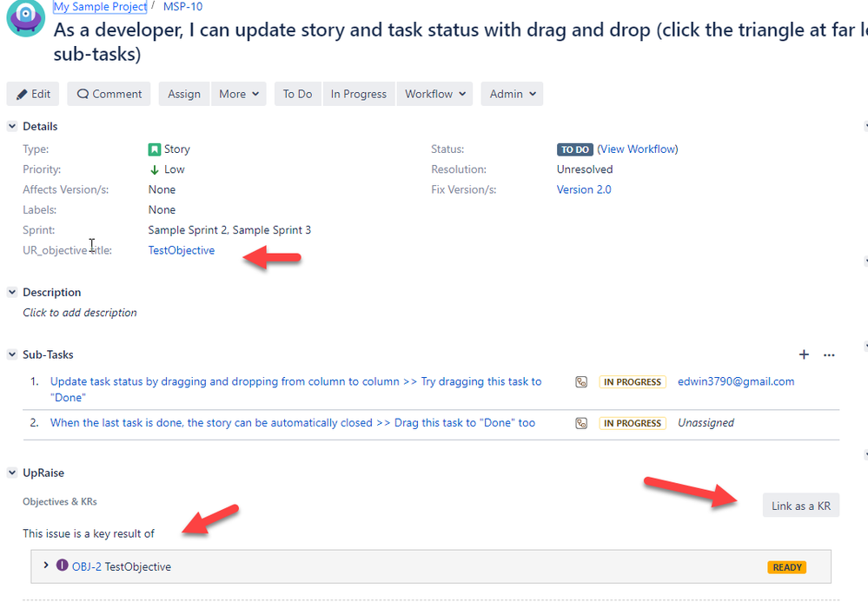Open the edwin3790@gmail.com assignee link
Image resolution: width=868 pixels, height=602 pixels.
point(736,381)
